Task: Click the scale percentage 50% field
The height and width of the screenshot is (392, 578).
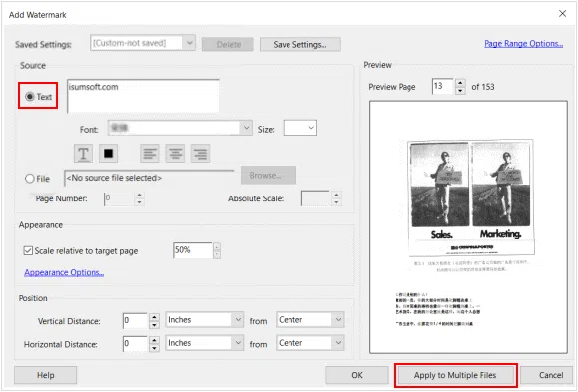Action: point(193,250)
